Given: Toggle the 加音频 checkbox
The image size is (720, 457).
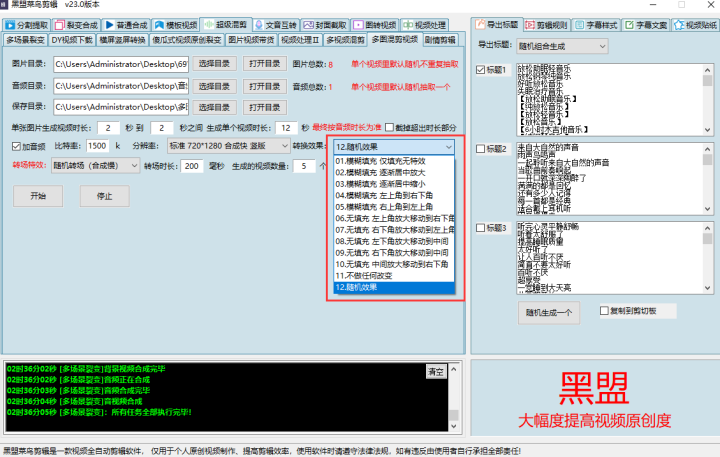Looking at the screenshot, I should [x=17, y=147].
